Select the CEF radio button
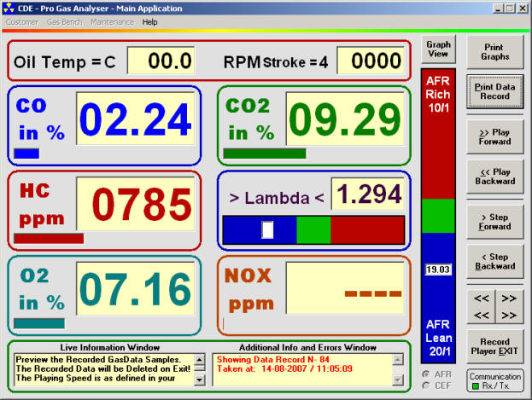The width and height of the screenshot is (532, 400). (x=428, y=384)
